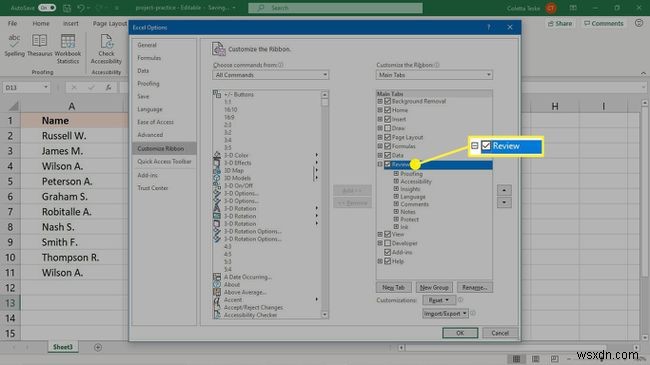Click the insert function fx icon

tap(108, 88)
